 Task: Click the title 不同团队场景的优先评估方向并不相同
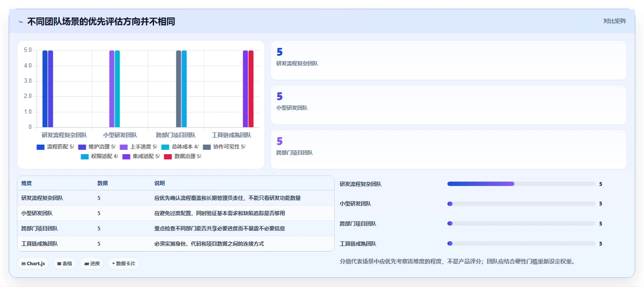(x=101, y=21)
